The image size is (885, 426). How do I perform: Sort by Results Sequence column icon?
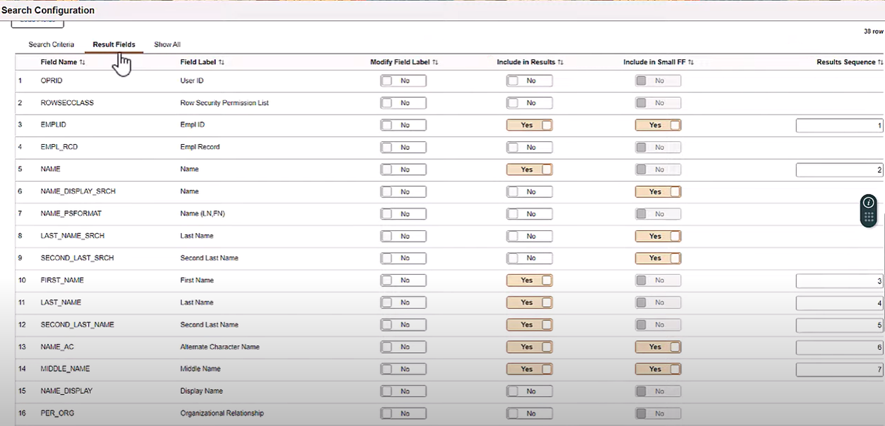tap(880, 62)
